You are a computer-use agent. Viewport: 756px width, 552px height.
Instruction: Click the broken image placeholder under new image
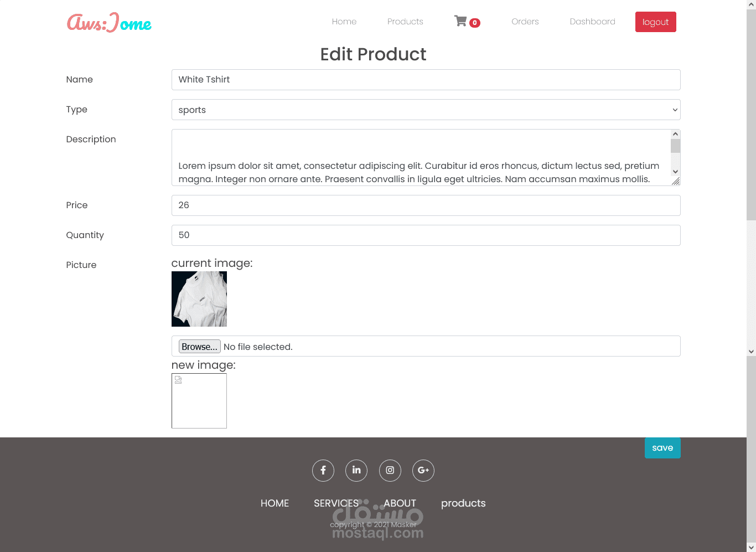point(178,379)
